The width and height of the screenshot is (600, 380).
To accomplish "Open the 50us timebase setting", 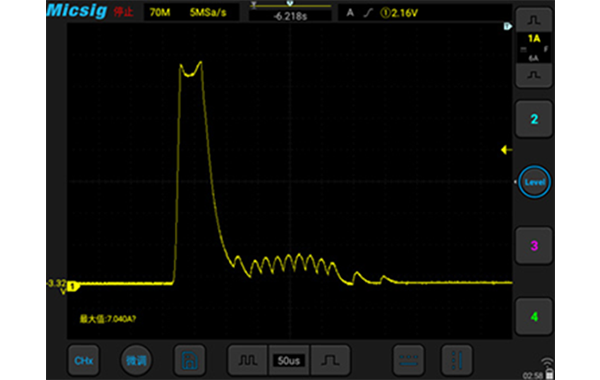I will coord(289,360).
